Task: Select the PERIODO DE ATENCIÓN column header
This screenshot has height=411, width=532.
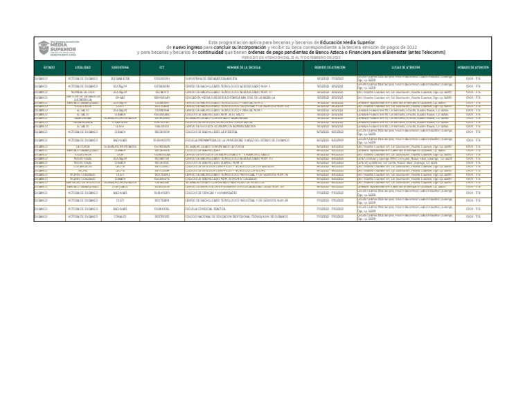Action: [x=330, y=68]
